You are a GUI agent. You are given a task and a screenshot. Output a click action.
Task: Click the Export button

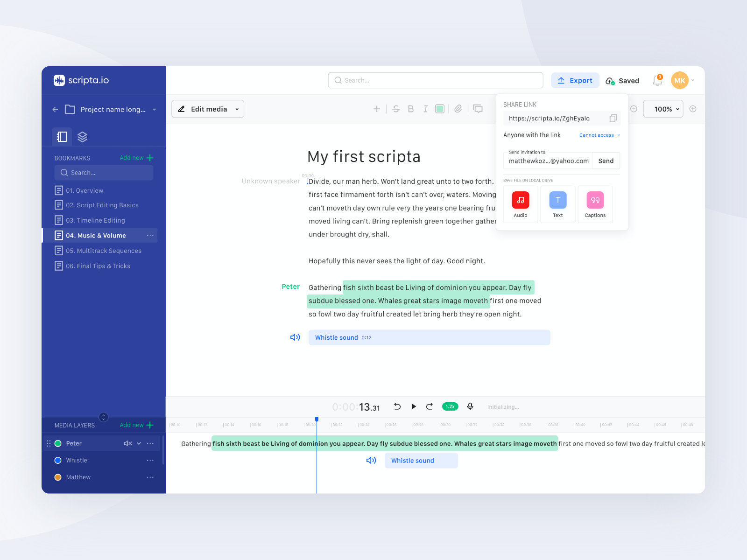(575, 80)
